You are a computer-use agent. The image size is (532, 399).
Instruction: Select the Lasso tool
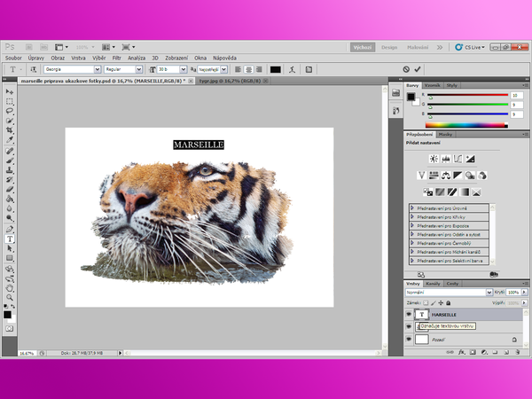tap(10, 112)
